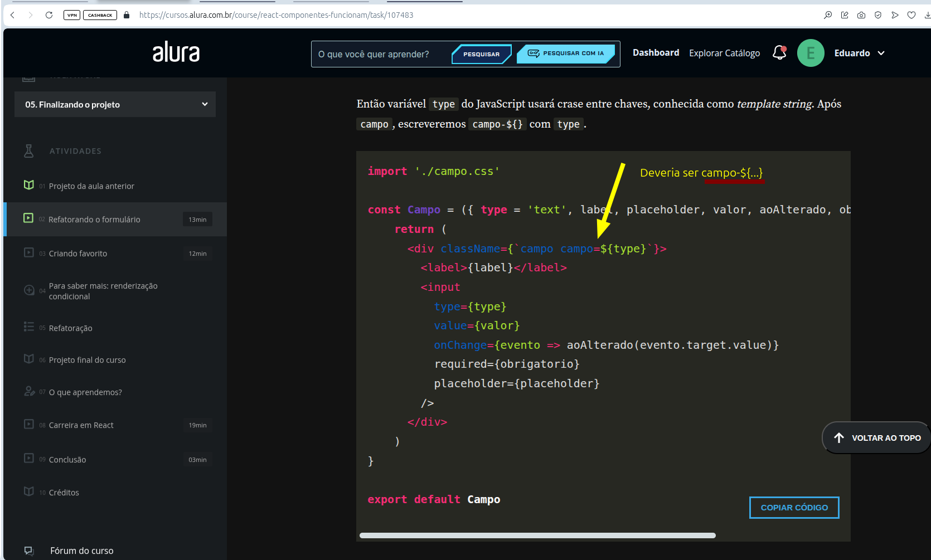Click the Alura logo
Image resolution: width=931 pixels, height=560 pixels.
(176, 52)
